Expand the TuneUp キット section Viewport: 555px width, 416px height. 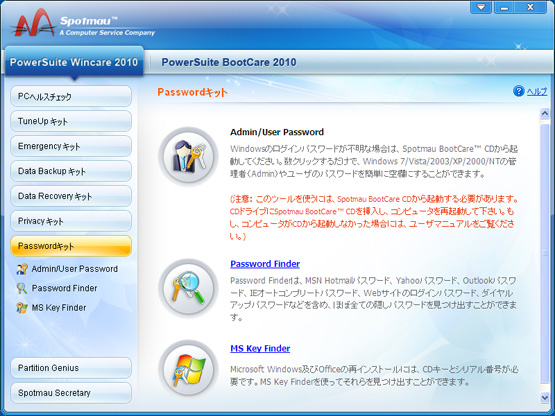[71, 121]
